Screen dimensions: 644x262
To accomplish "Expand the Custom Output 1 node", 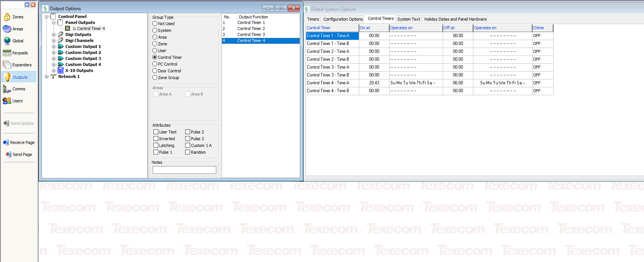I will (54, 46).
